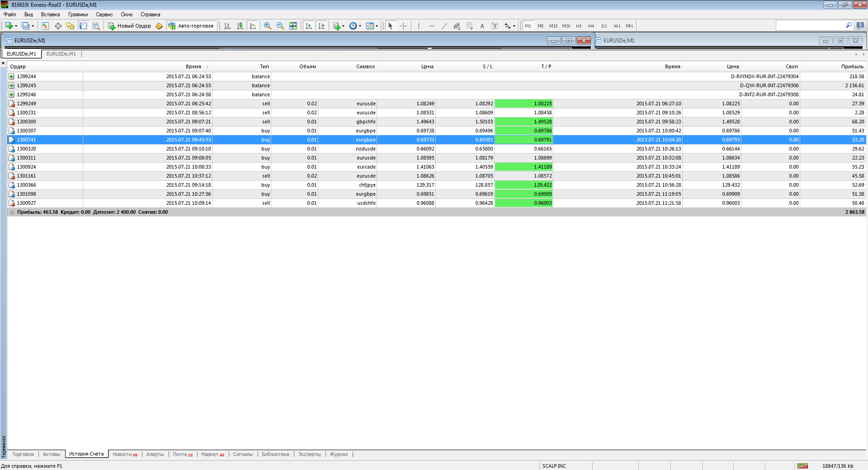Viewport: 868px width, 470px height.
Task: Switch to the Торговля terminal tab
Action: [23, 454]
